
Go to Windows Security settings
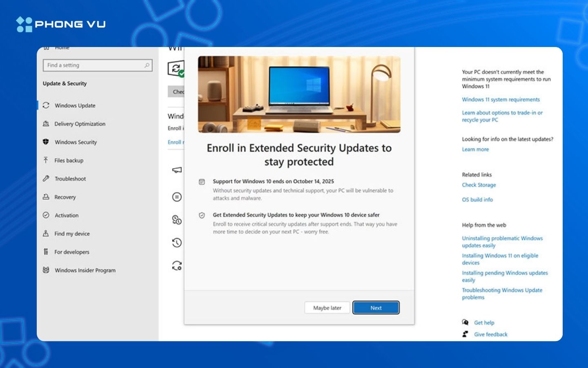pyautogui.click(x=76, y=142)
